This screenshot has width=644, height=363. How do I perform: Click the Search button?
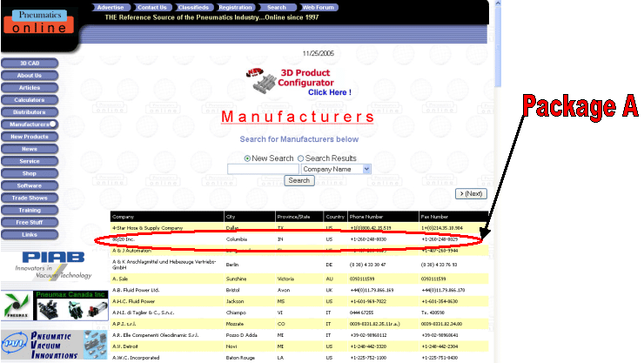299,181
